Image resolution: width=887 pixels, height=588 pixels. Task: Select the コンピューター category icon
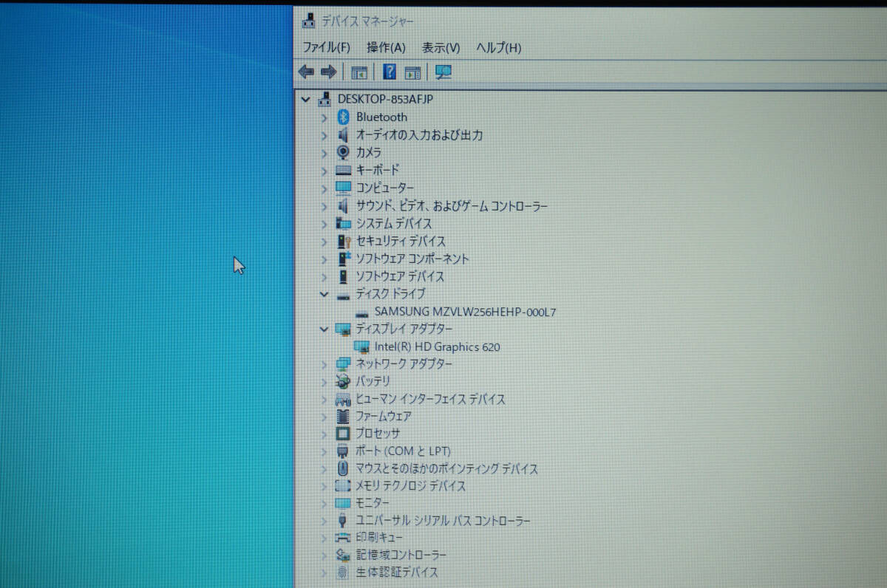tap(343, 188)
